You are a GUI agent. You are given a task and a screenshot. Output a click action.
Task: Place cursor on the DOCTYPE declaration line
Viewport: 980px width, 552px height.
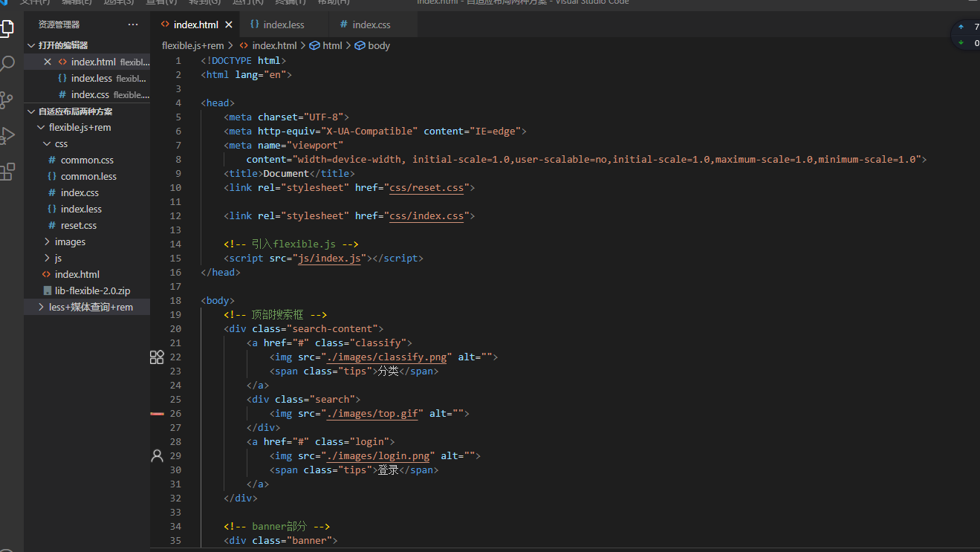click(243, 61)
